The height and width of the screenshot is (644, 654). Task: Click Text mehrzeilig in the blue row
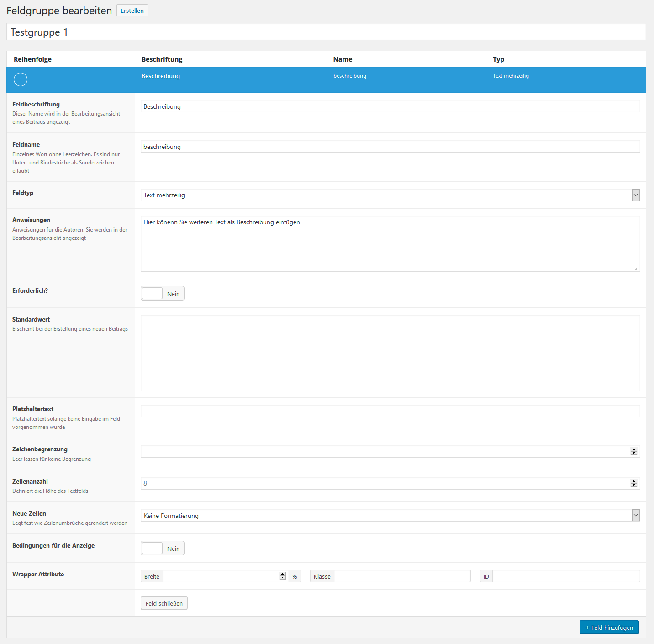(511, 76)
